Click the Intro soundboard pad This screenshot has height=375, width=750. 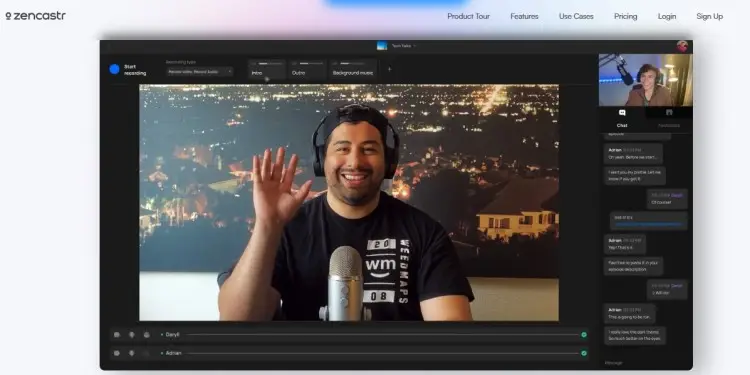(x=267, y=69)
